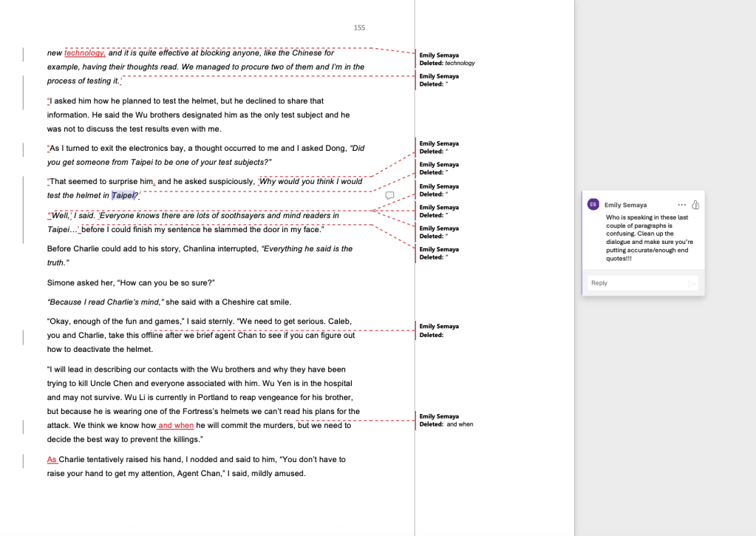
Task: Click the page number 155 in the header
Action: point(359,28)
